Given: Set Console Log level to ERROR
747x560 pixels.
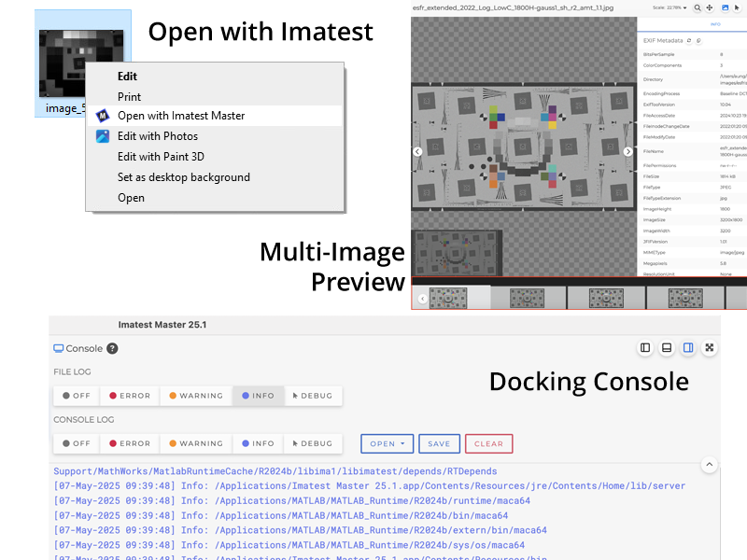Looking at the screenshot, I should 130,443.
